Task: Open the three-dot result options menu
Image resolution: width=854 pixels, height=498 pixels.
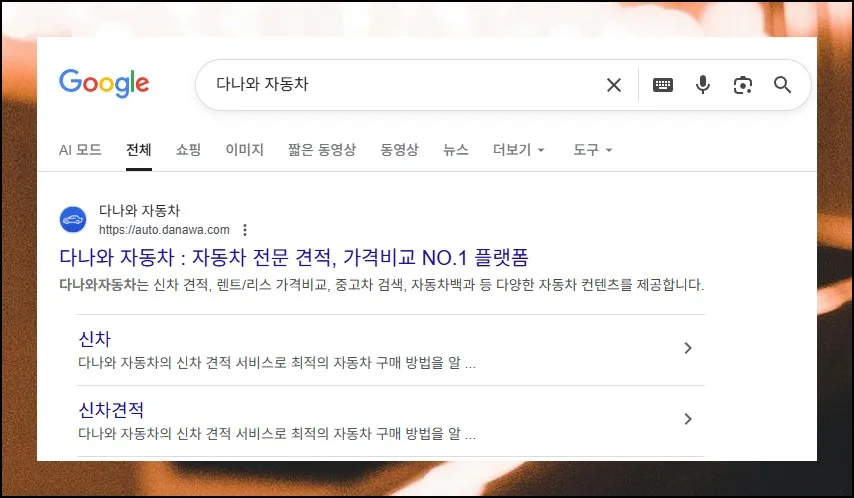Action: (x=245, y=230)
